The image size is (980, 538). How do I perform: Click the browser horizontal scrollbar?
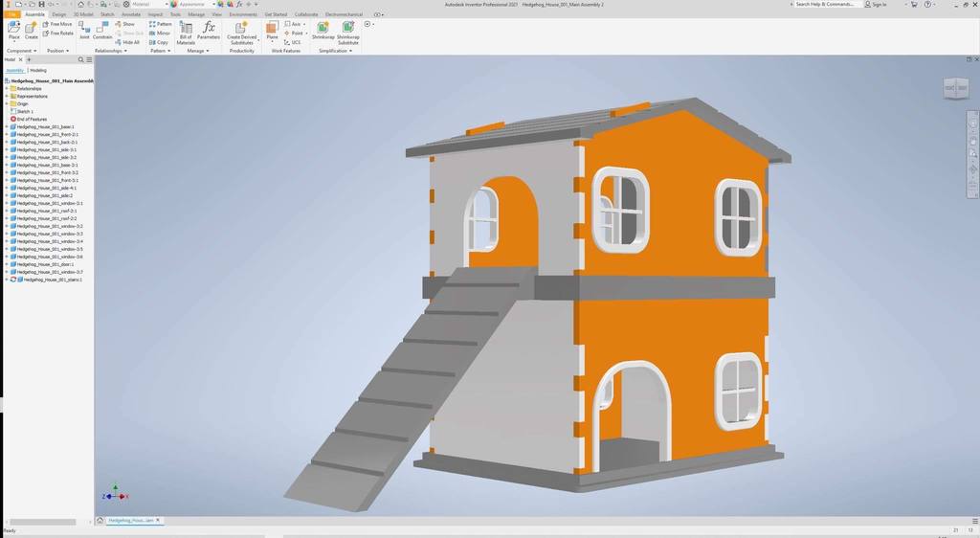point(42,522)
